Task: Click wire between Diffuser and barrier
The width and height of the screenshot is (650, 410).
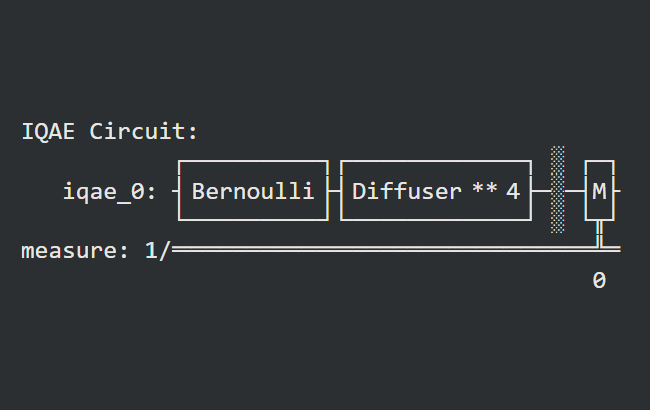Action: (541, 191)
